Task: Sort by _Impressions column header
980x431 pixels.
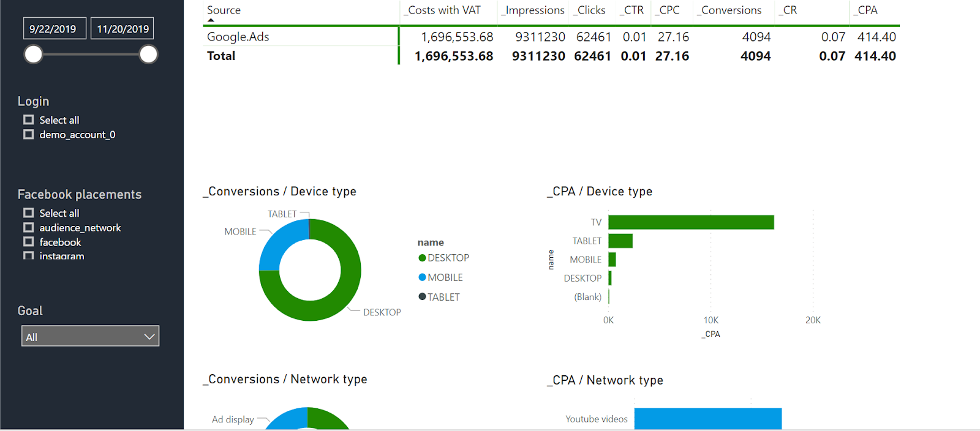Action: point(533,10)
